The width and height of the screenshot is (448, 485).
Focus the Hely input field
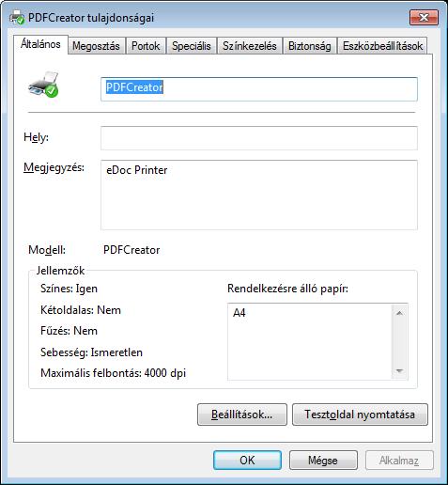tap(259, 138)
